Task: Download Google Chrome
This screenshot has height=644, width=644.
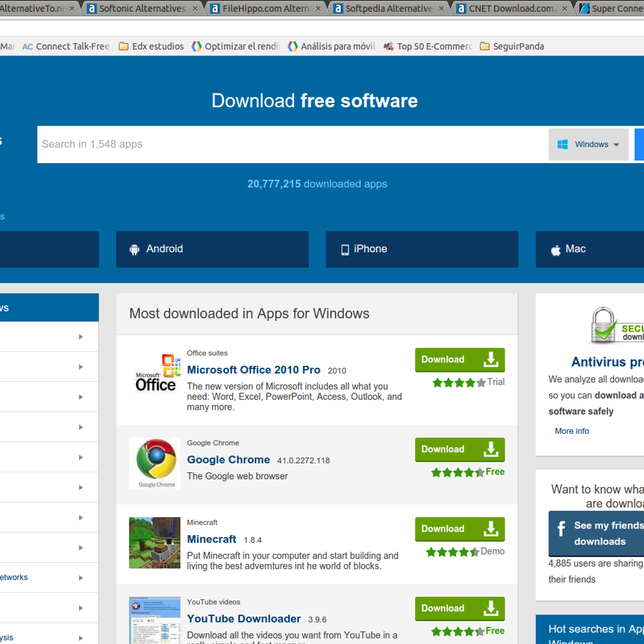Action: pyautogui.click(x=460, y=449)
